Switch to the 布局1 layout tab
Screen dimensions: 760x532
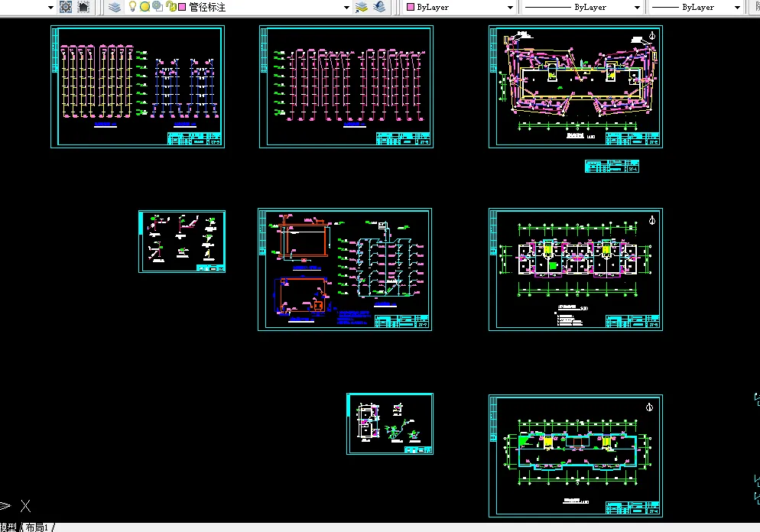coord(37,527)
